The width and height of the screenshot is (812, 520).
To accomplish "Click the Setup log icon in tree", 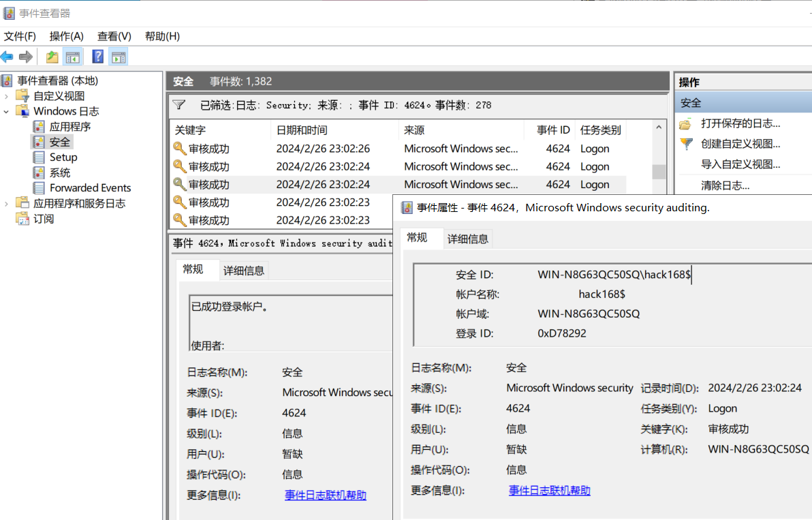I will tap(39, 157).
